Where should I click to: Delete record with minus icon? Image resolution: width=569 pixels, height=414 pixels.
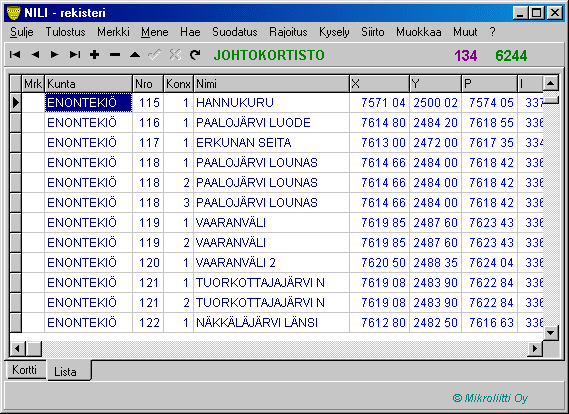coord(115,55)
